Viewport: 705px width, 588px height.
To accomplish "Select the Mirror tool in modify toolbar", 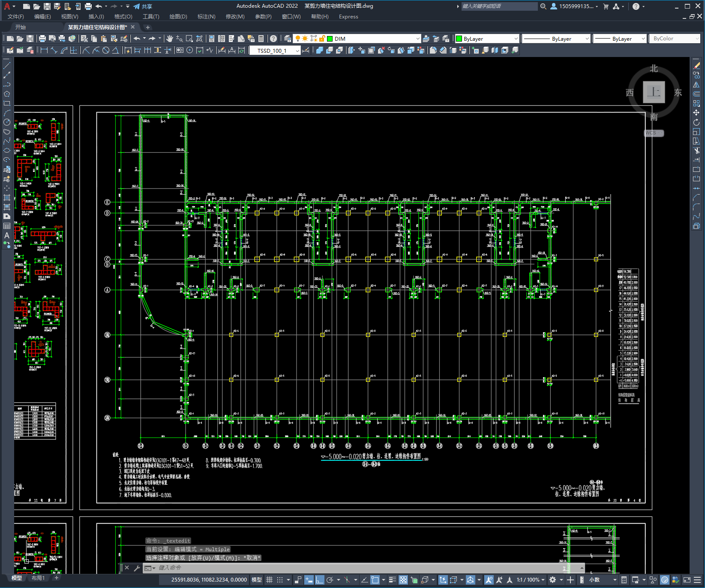I will coord(696,84).
